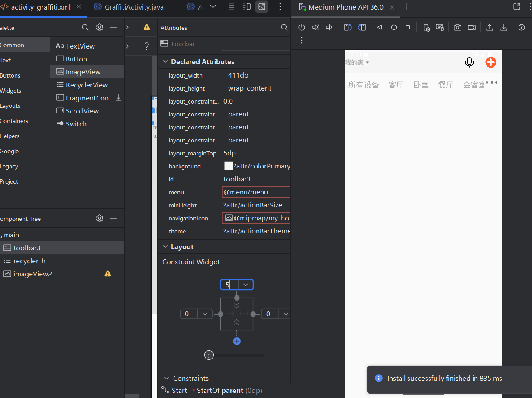Open Component Tree settings gear
This screenshot has height=398, width=532.
pos(100,218)
